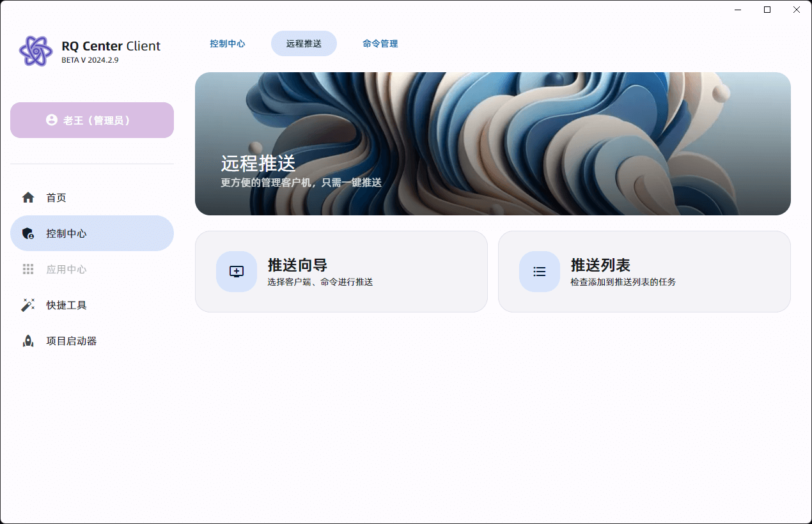
Task: Click the 首页 sidebar entry
Action: (56, 197)
